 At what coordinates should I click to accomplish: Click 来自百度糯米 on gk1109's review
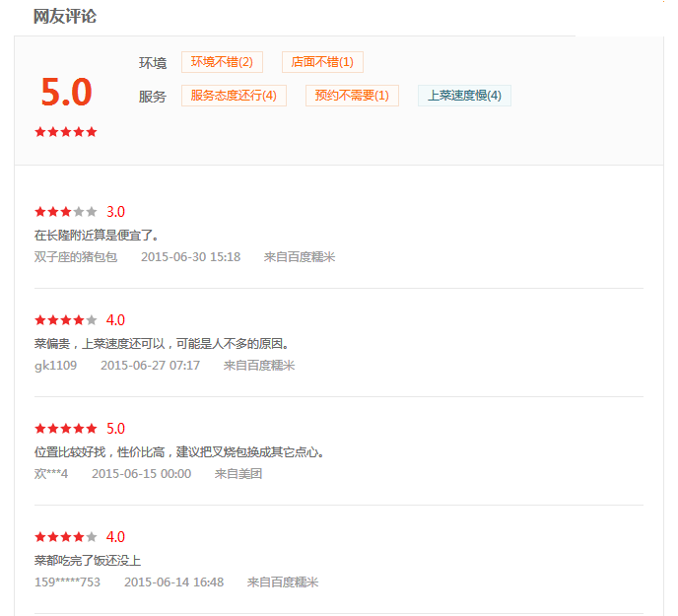click(259, 366)
